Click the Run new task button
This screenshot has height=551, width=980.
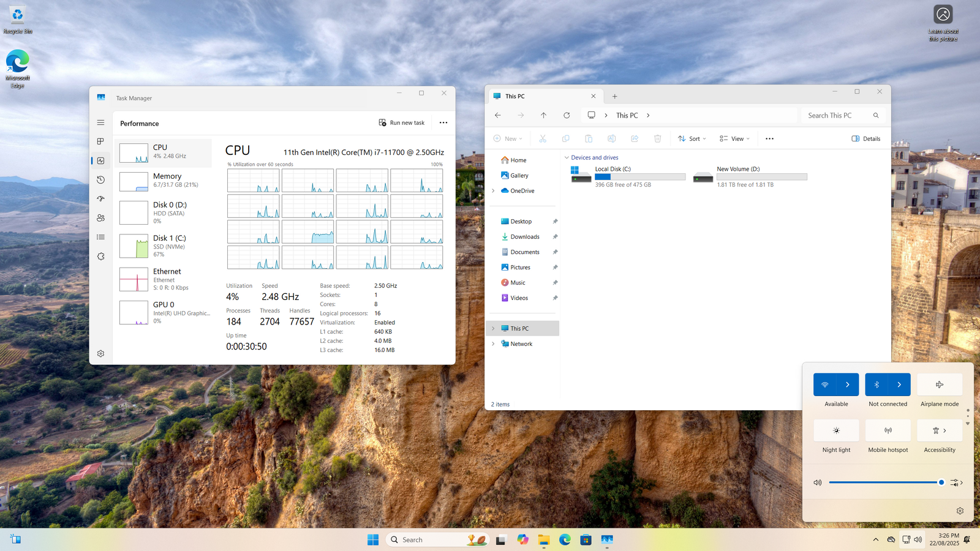[x=402, y=123]
